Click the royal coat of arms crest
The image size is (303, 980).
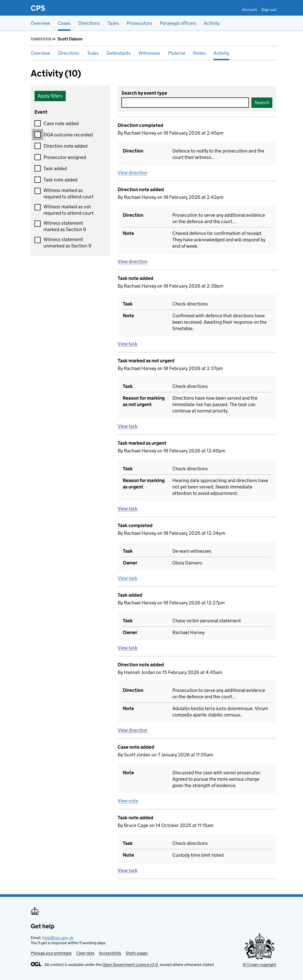(259, 946)
